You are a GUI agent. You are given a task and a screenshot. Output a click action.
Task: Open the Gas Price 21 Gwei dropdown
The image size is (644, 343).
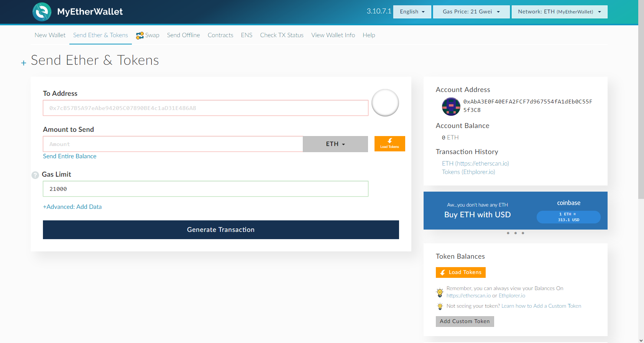click(471, 11)
